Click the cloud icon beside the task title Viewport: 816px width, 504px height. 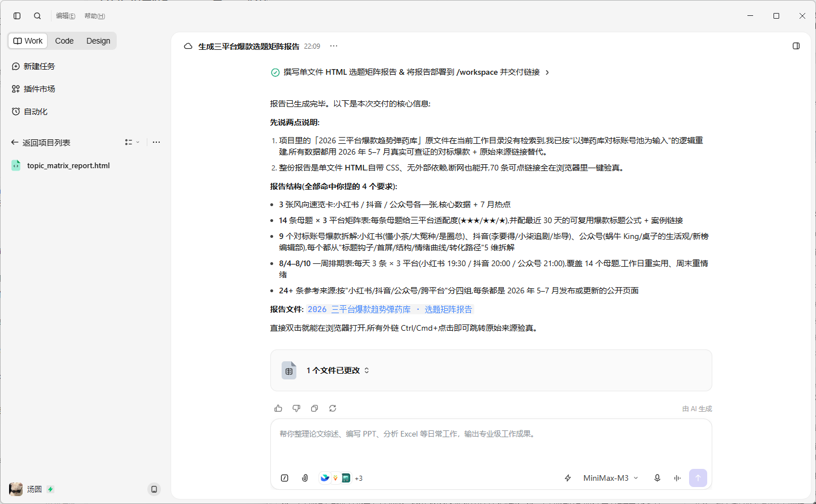tap(188, 46)
